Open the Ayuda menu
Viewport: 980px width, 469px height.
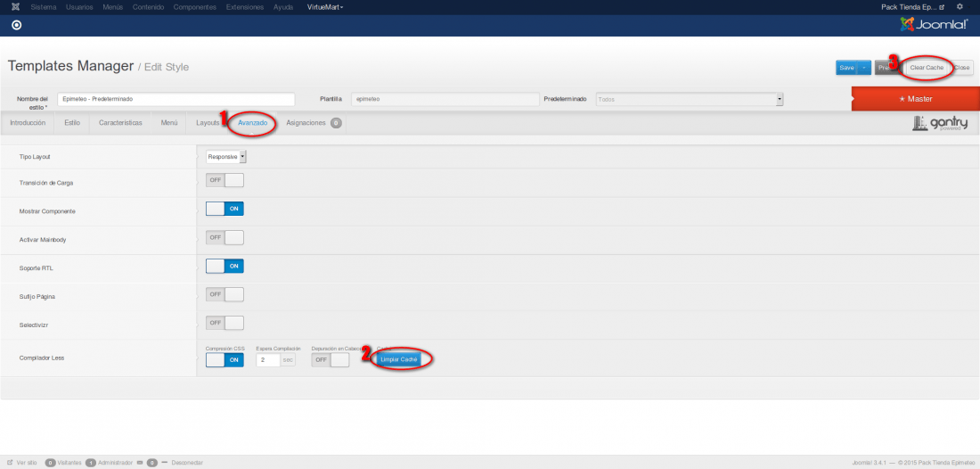click(x=283, y=7)
